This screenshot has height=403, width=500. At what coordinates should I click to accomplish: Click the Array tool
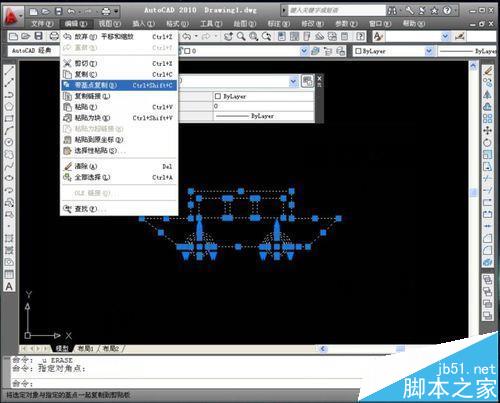(x=488, y=118)
